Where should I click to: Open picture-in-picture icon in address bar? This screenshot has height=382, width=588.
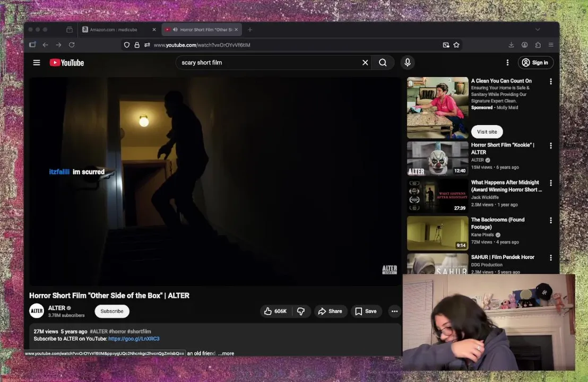(x=446, y=45)
